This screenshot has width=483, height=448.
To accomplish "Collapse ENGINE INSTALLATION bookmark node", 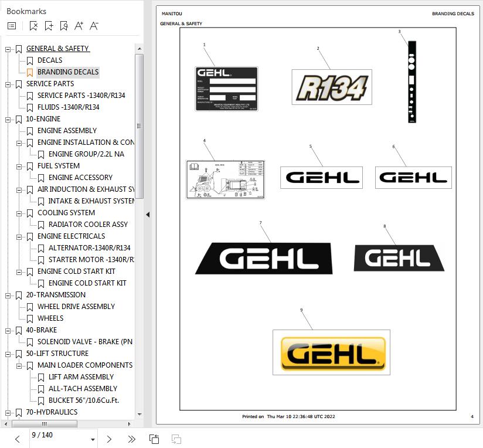I will (x=19, y=143).
